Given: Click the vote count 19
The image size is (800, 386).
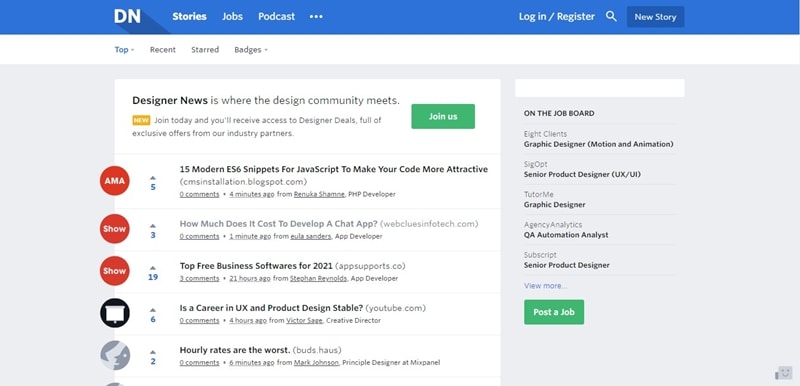Looking at the screenshot, I should pyautogui.click(x=153, y=277).
